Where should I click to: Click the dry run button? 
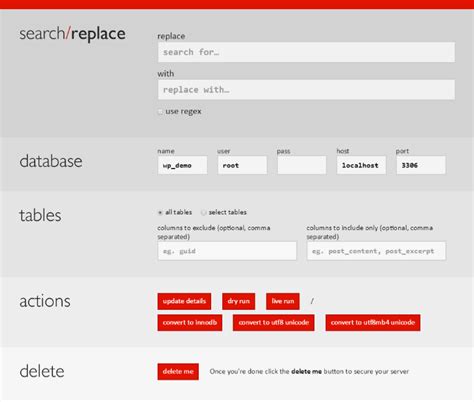(239, 301)
